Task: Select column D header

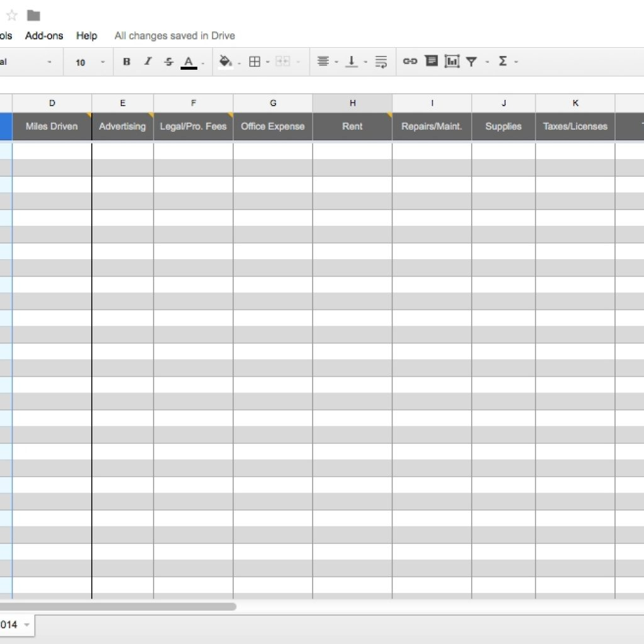Action: pyautogui.click(x=52, y=103)
